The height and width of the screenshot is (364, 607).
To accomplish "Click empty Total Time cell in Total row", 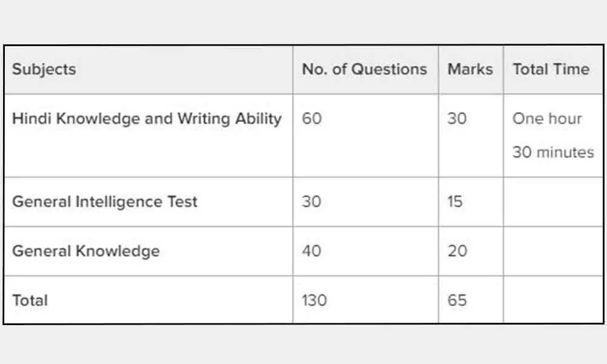I will point(552,300).
